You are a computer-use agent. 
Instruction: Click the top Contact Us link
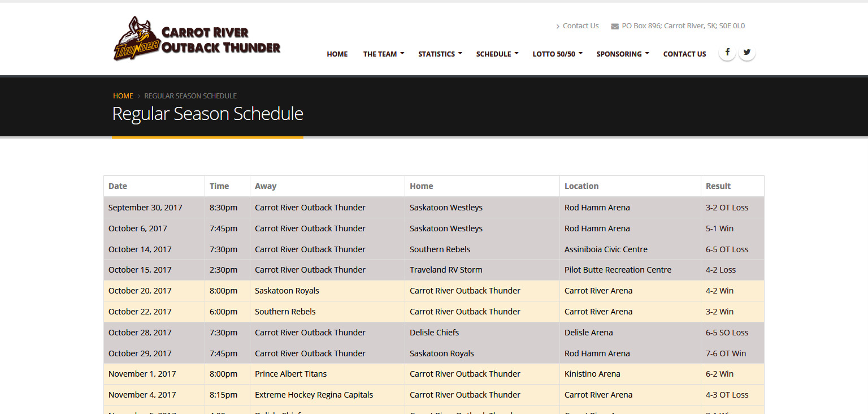[x=580, y=26]
